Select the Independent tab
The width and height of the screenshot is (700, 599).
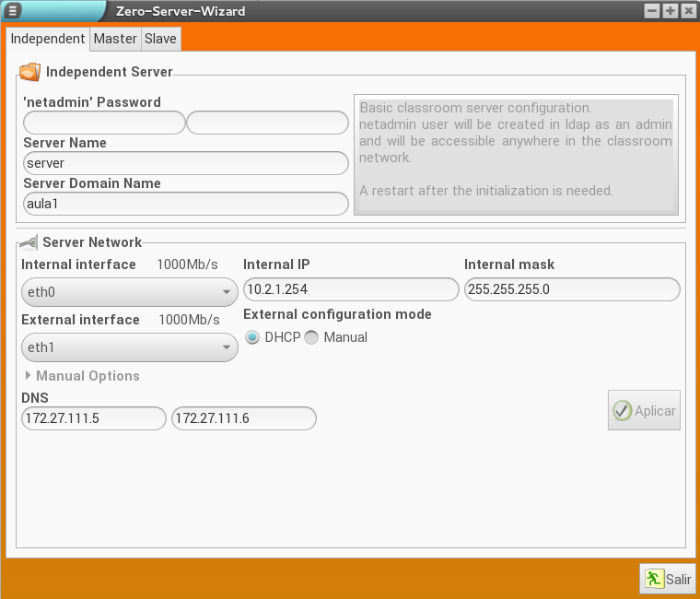coord(48,39)
